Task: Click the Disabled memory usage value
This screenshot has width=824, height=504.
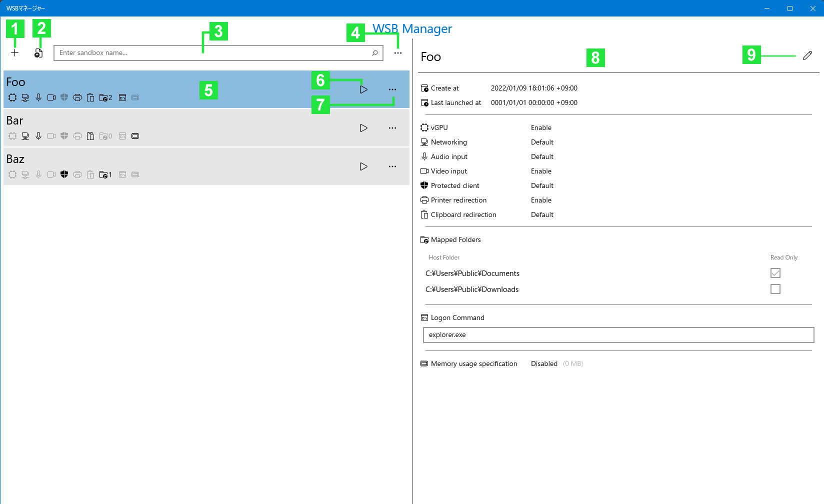Action: coord(544,363)
